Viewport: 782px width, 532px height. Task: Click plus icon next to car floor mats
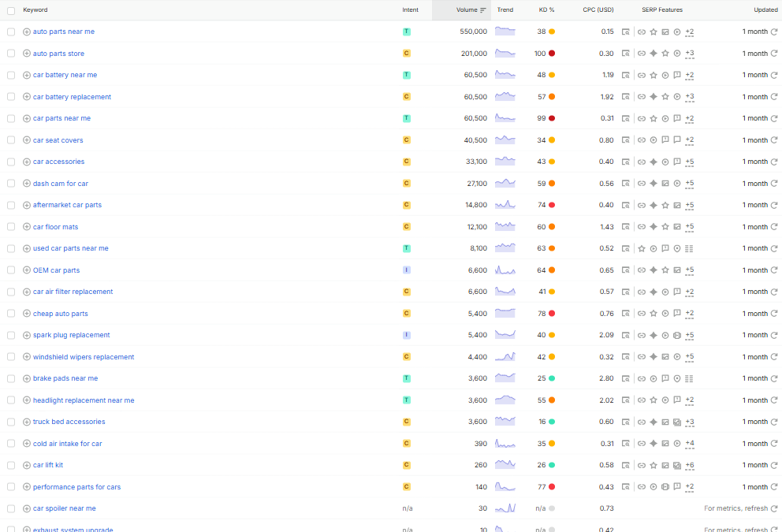tap(27, 227)
